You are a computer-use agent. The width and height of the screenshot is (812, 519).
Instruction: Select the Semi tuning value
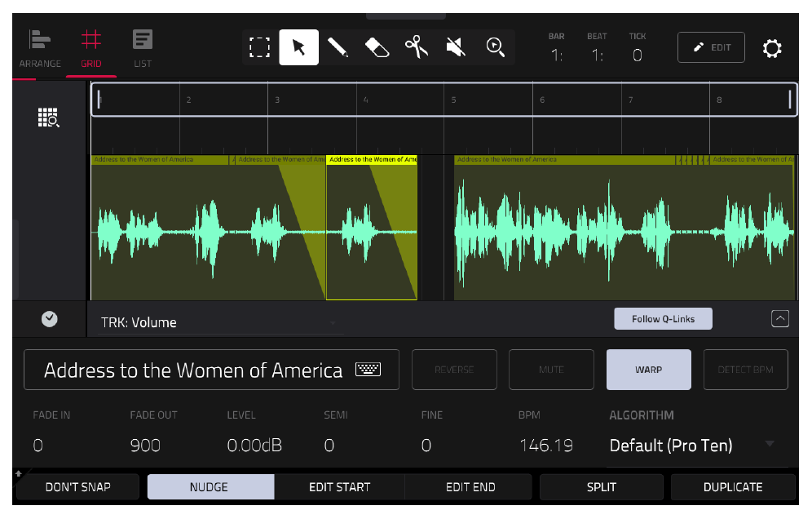329,446
